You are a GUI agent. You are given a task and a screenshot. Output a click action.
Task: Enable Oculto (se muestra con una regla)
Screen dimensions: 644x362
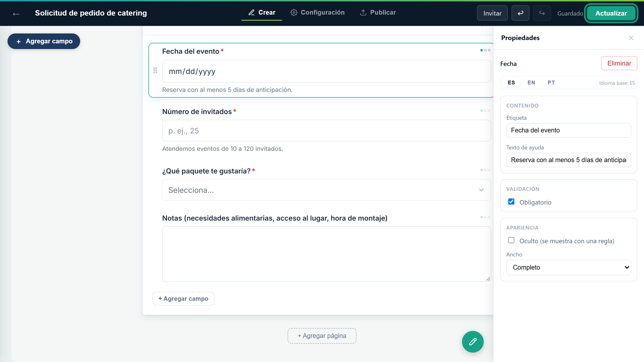[x=511, y=240]
